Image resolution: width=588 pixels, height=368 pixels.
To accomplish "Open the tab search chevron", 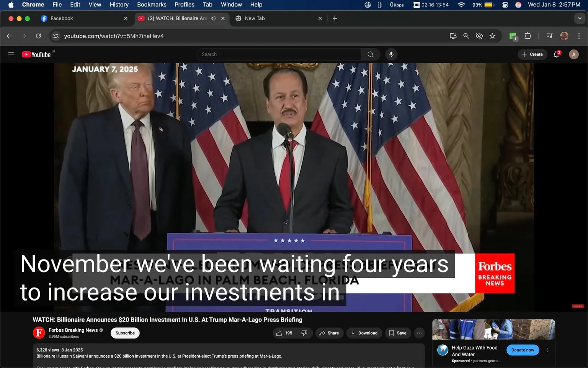I will coord(579,18).
